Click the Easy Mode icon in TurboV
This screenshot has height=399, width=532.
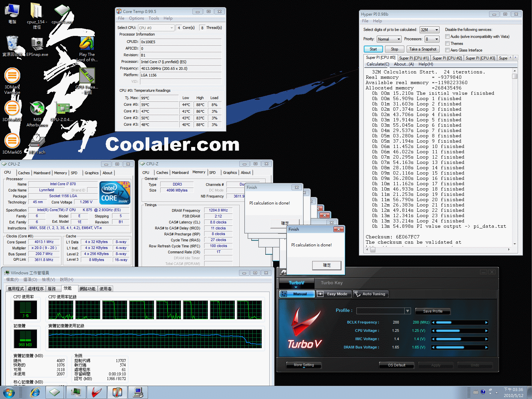320,294
